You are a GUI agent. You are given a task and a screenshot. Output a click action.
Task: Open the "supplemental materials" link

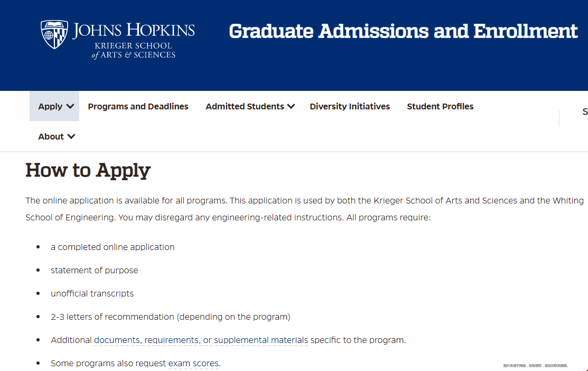click(261, 340)
